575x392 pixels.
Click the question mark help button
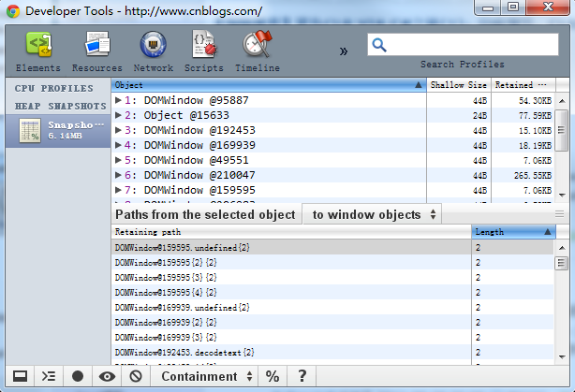[302, 376]
